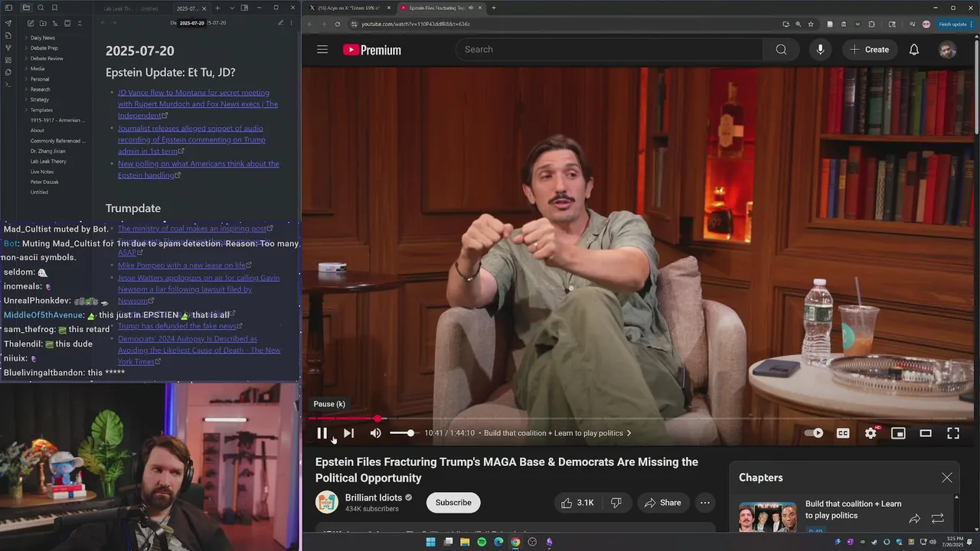980x551 pixels.
Task: Skip to the next video
Action: point(348,433)
